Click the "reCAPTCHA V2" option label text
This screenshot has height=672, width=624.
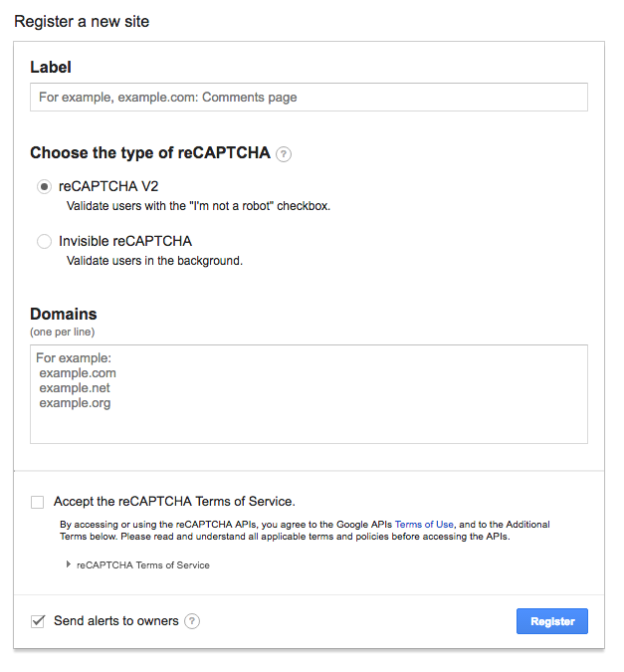pyautogui.click(x=108, y=186)
